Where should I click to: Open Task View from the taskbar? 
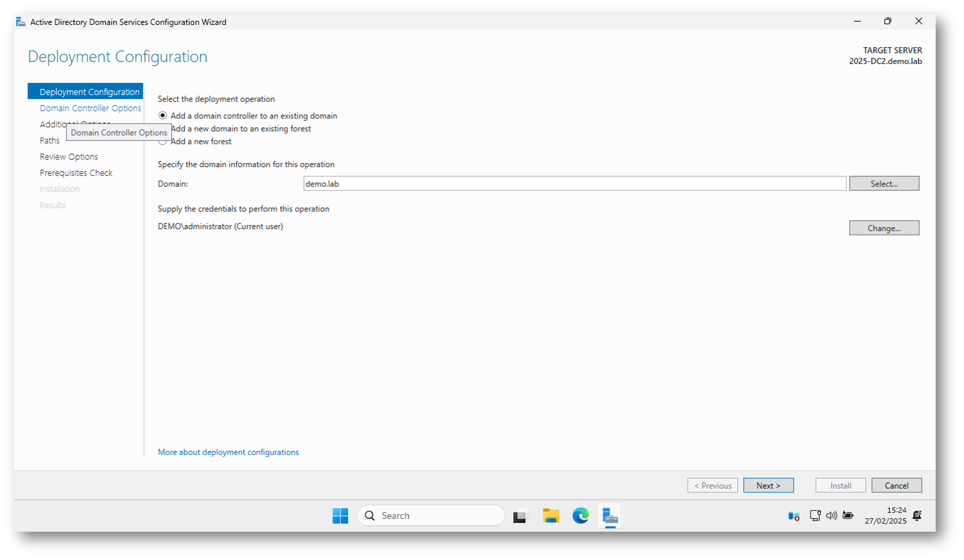520,516
